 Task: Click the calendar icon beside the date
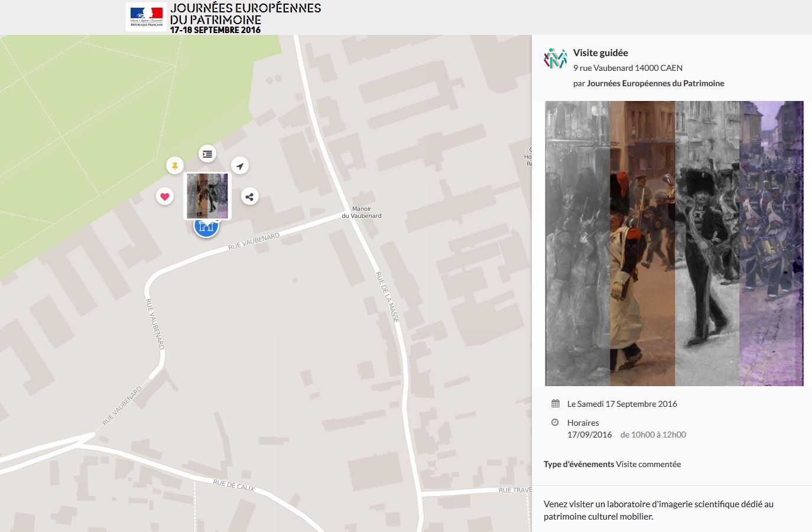point(556,404)
